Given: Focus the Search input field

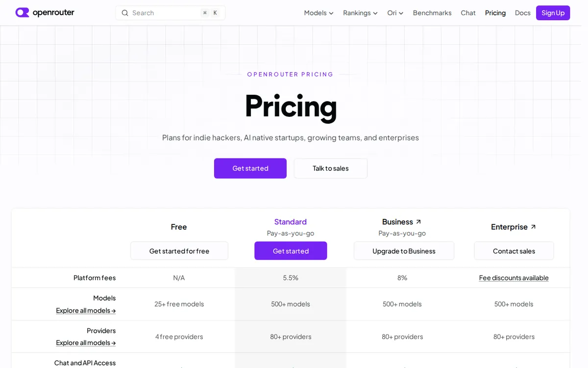Looking at the screenshot, I should click(x=171, y=13).
